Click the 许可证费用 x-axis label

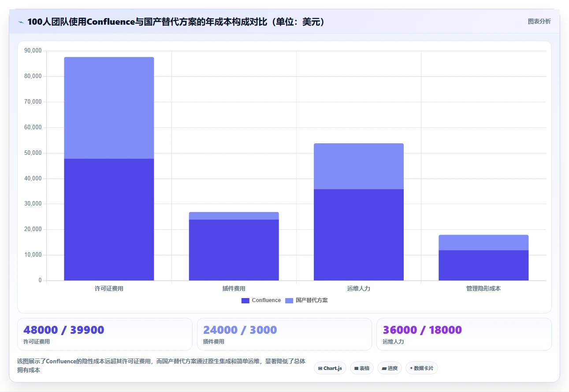point(109,288)
